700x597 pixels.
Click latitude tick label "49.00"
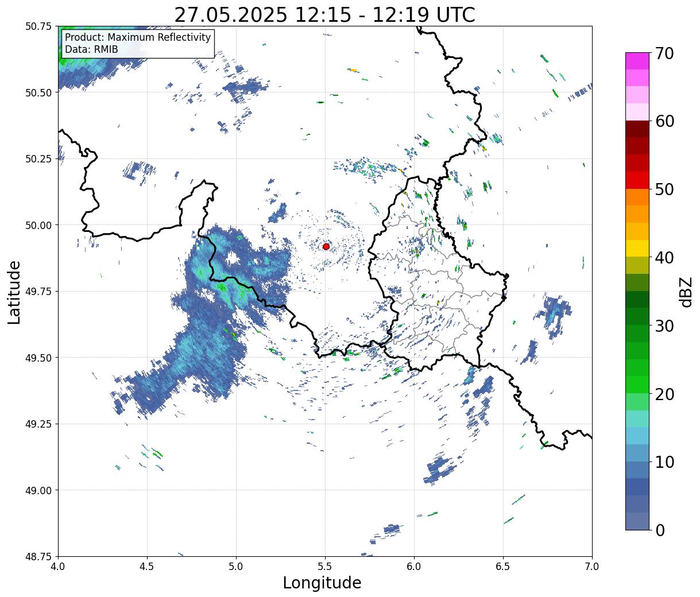[38, 490]
